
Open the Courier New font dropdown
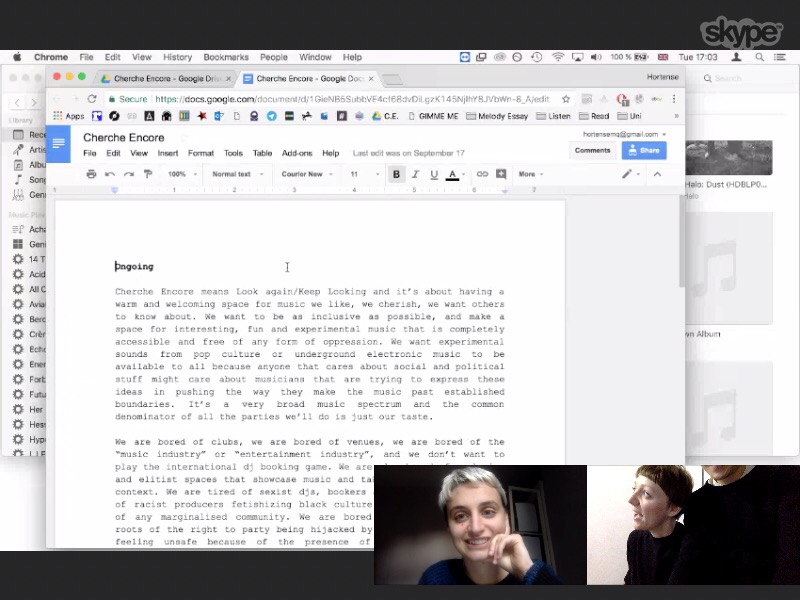click(x=307, y=174)
